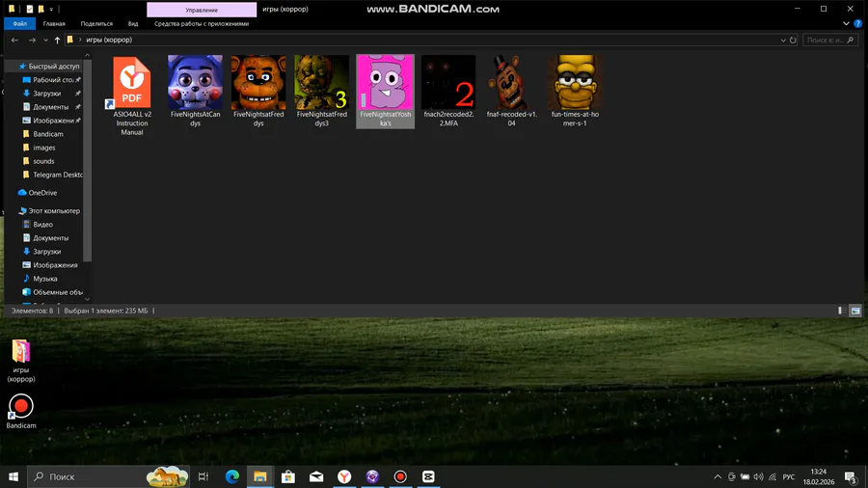Switch to the Вид ribbon tab
868x488 pixels.
point(133,24)
